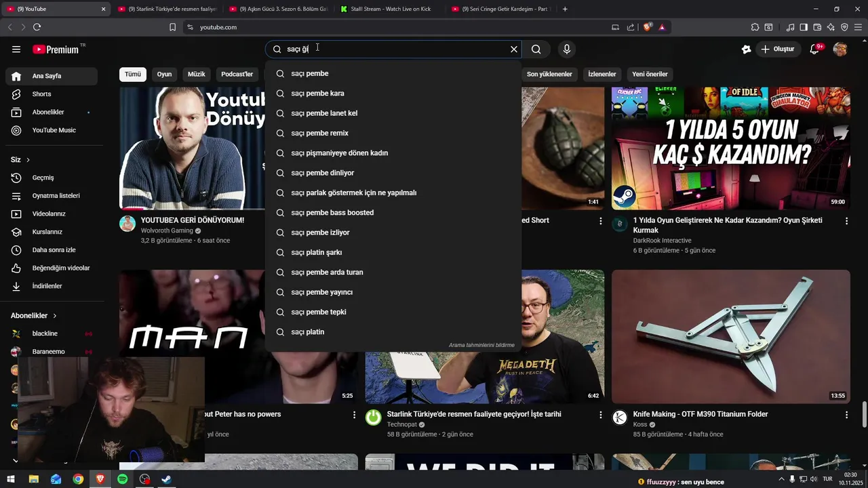Select suggestion "saçı platin şarkı"

tap(393, 252)
